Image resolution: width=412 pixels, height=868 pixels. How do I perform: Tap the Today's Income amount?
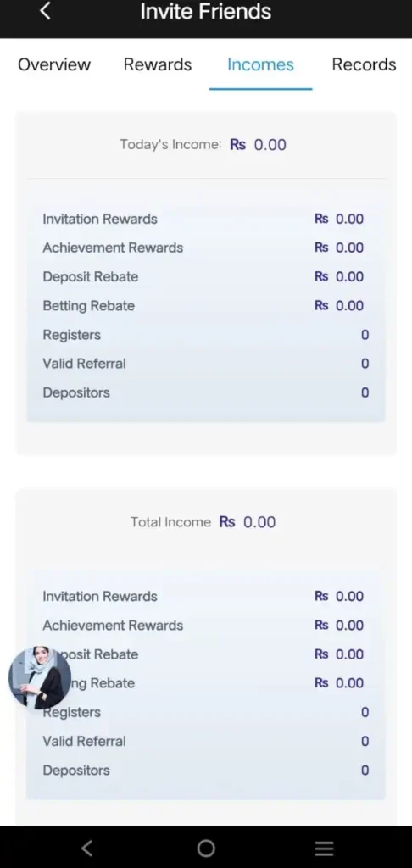tap(258, 145)
